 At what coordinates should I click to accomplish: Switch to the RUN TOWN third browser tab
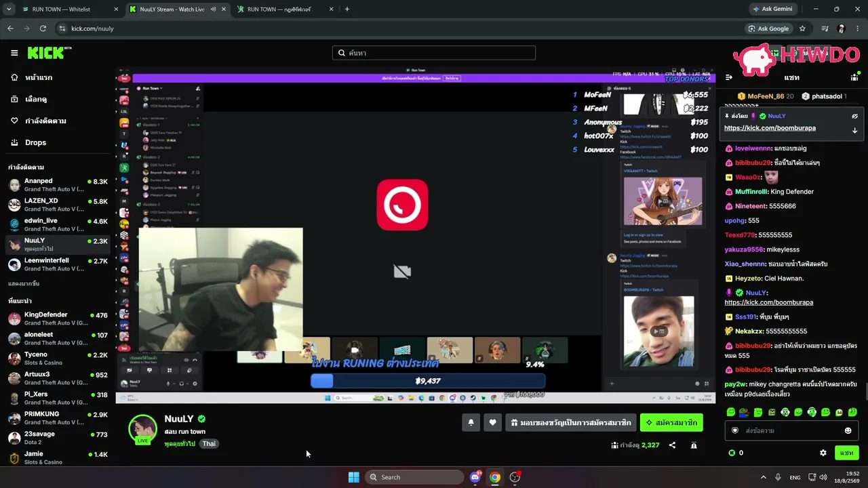(x=285, y=9)
